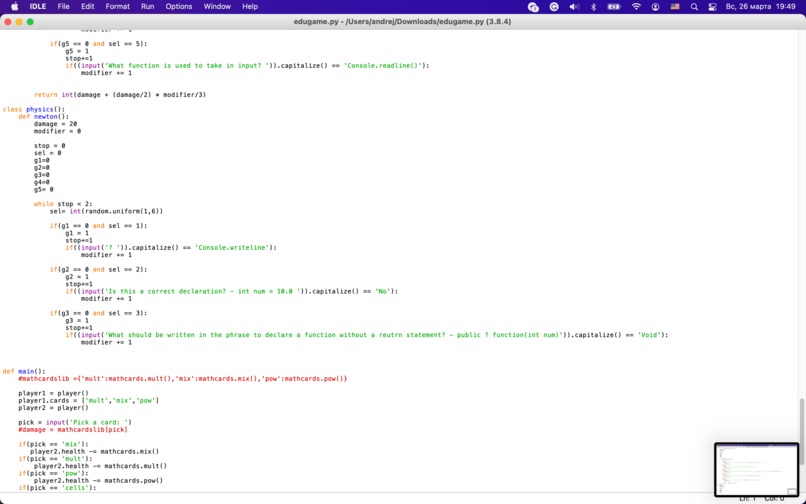Image resolution: width=806 pixels, height=504 pixels.
Task: Click the 'return int(damage + ...' line
Action: tap(120, 95)
